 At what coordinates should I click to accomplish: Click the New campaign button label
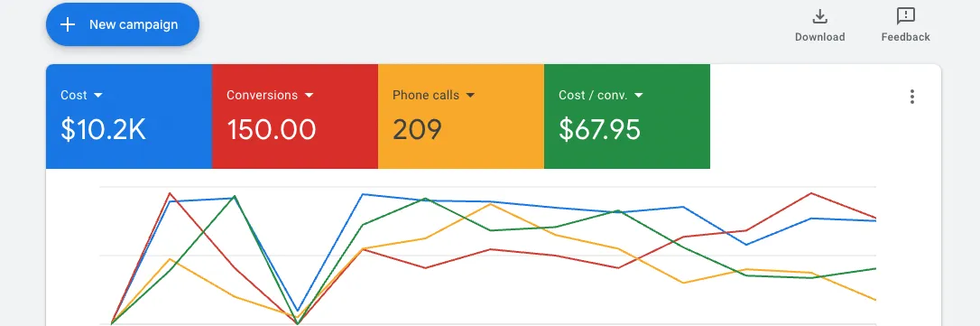(x=134, y=24)
